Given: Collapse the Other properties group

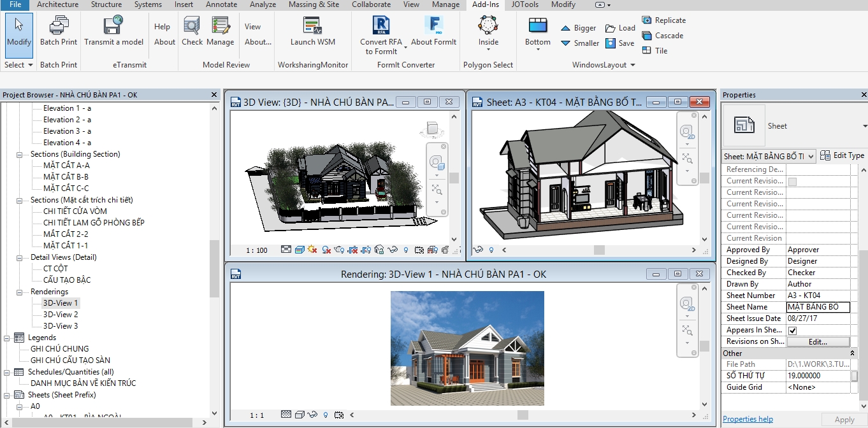Looking at the screenshot, I should point(853,353).
